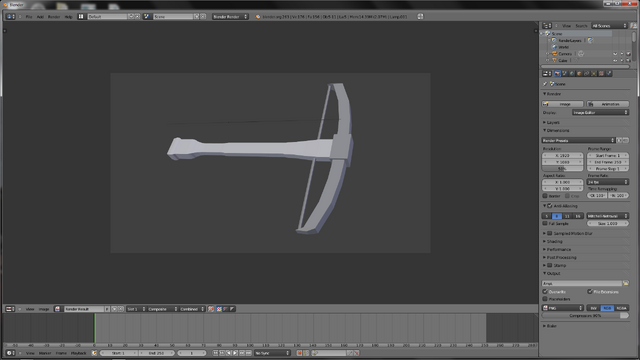Screen dimensions: 640x360
Task: Select World in the outliner
Action: click(x=563, y=47)
